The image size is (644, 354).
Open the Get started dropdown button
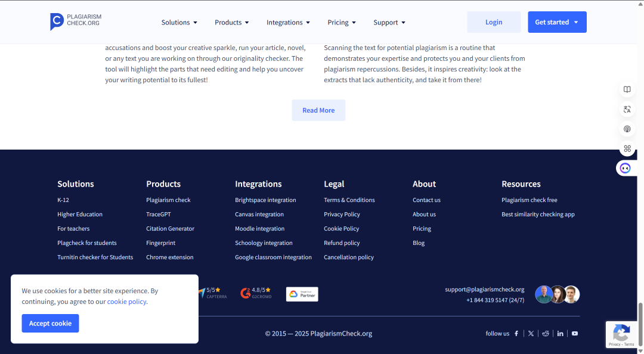click(557, 22)
